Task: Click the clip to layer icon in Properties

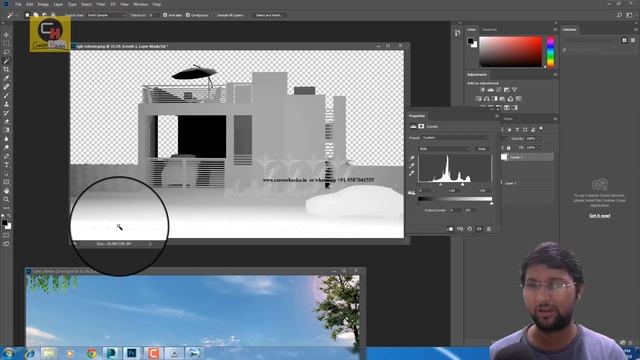Action: 450,229
